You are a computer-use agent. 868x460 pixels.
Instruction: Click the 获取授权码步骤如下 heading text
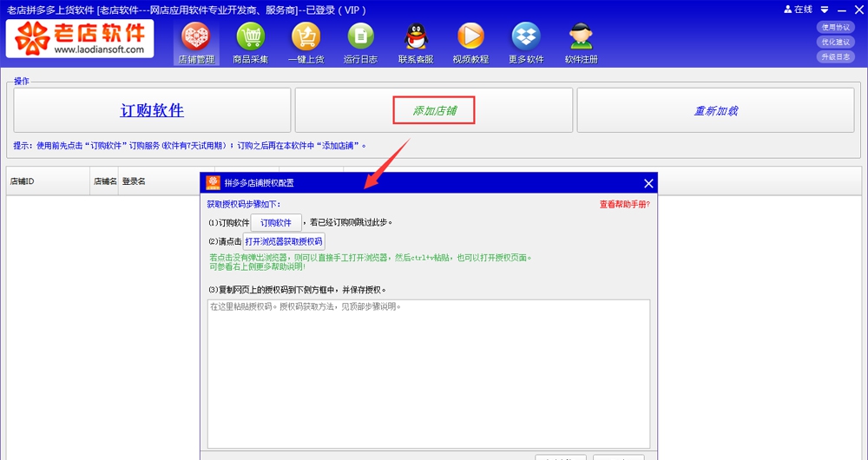244,204
